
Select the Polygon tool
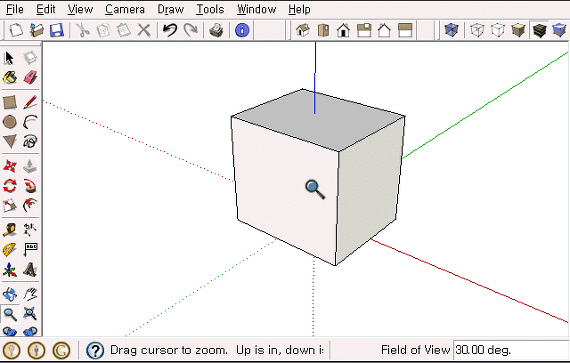coord(9,141)
